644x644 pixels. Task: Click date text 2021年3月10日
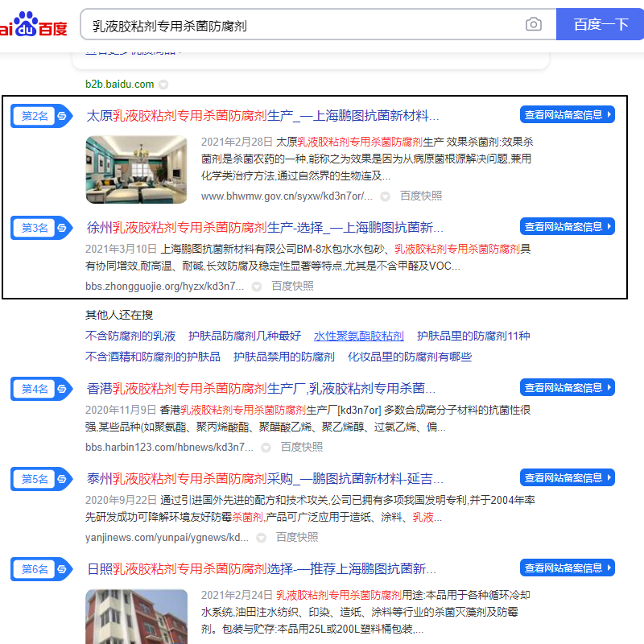coord(122,249)
